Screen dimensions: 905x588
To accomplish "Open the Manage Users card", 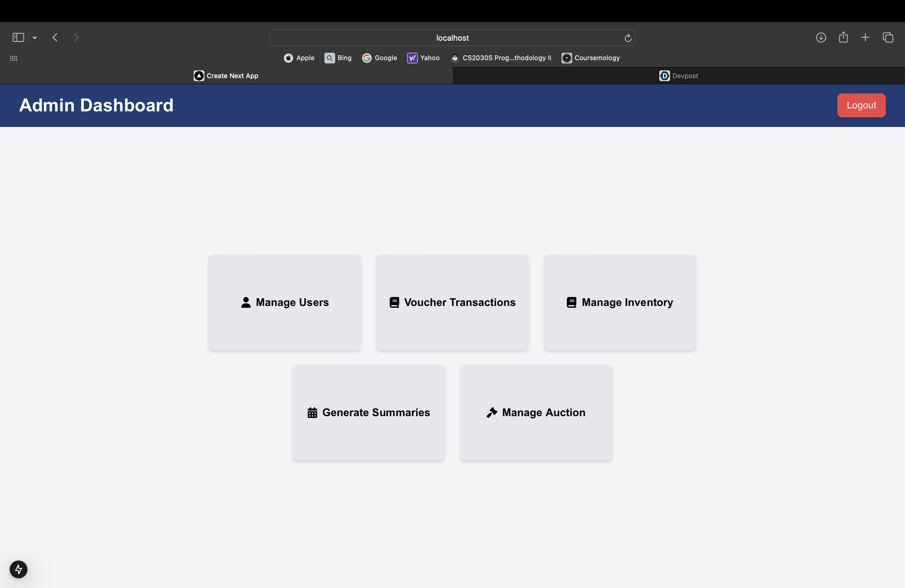I will tap(284, 302).
